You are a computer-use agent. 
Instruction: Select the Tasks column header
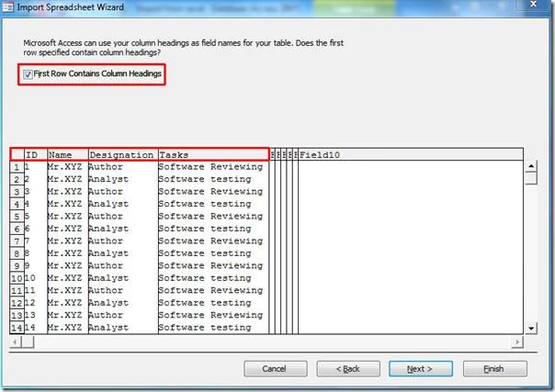click(x=213, y=155)
